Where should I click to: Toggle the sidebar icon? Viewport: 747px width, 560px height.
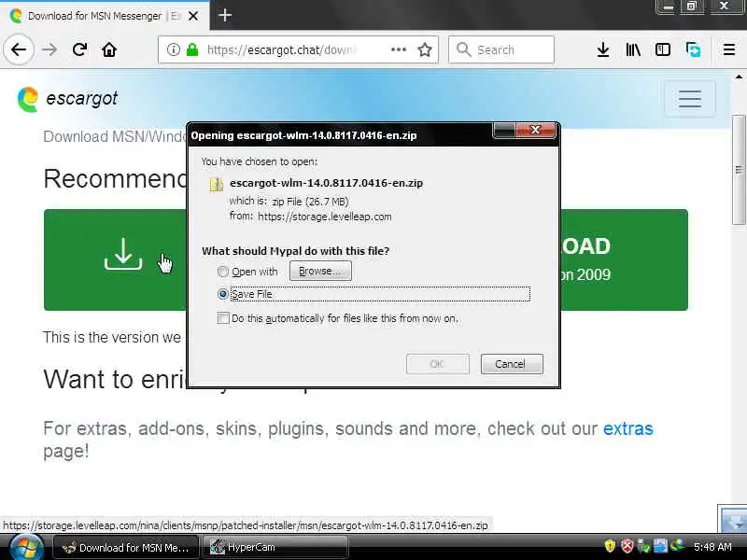tap(663, 49)
